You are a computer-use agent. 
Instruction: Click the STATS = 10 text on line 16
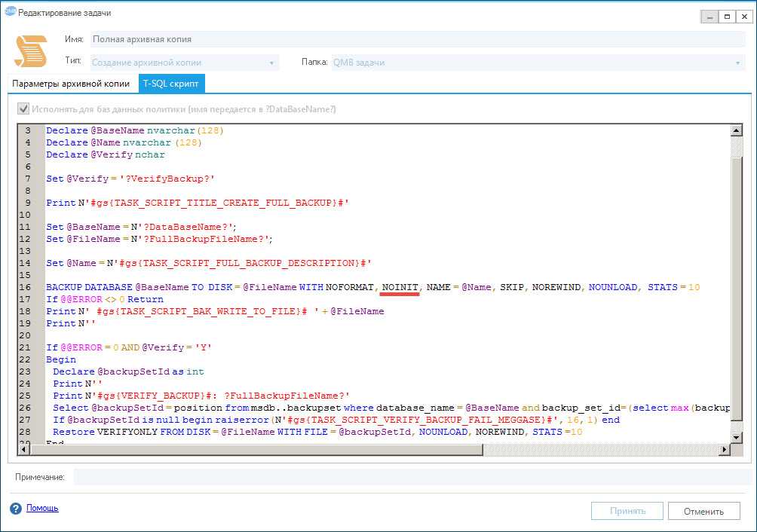pos(673,287)
